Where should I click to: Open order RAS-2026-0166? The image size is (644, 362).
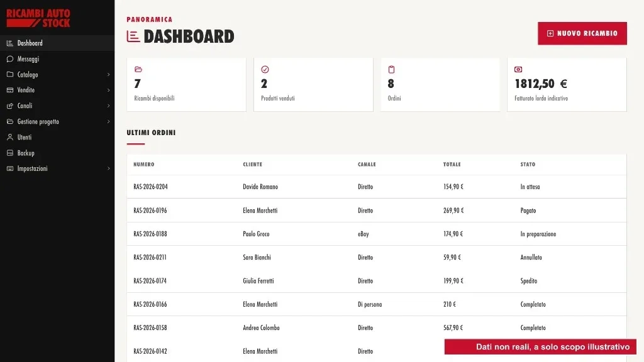(150, 304)
